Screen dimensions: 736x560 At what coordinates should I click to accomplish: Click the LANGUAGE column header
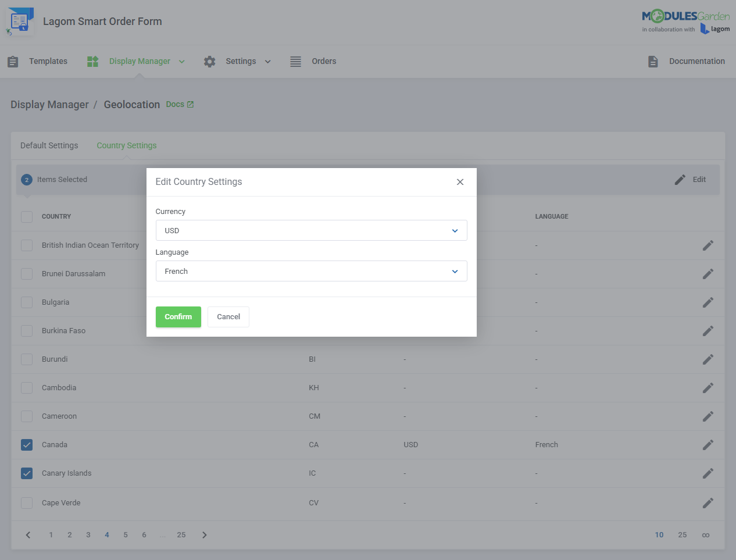point(552,216)
